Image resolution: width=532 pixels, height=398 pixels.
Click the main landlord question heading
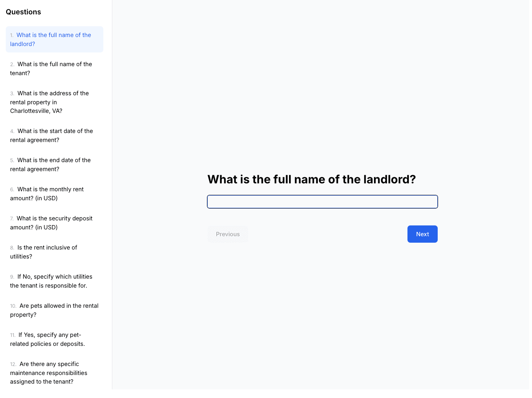[312, 179]
